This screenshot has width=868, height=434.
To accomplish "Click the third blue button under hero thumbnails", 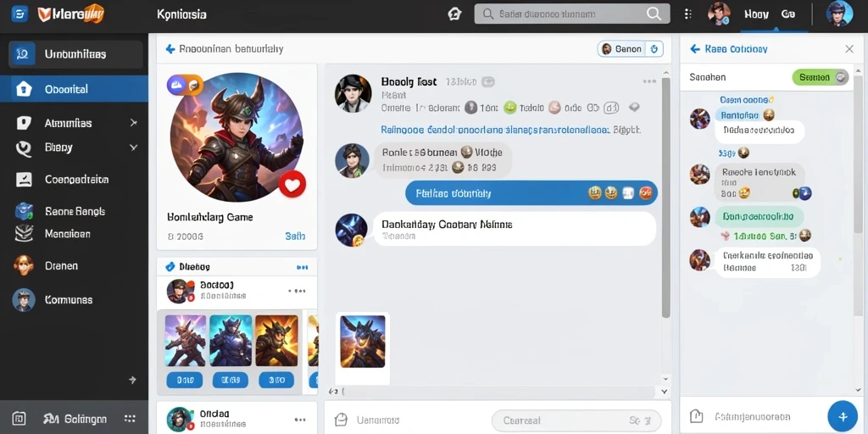I will [275, 381].
